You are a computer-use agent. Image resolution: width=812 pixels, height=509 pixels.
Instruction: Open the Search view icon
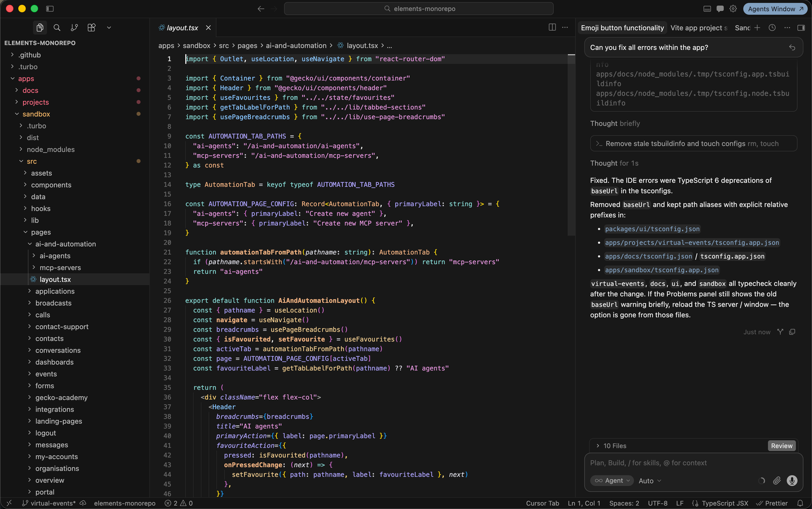pyautogui.click(x=57, y=27)
